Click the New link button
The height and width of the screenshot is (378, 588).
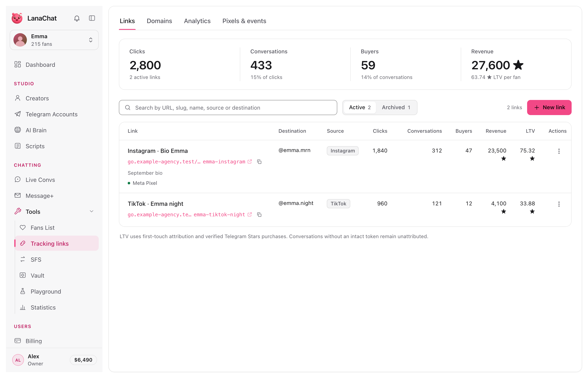(x=549, y=108)
